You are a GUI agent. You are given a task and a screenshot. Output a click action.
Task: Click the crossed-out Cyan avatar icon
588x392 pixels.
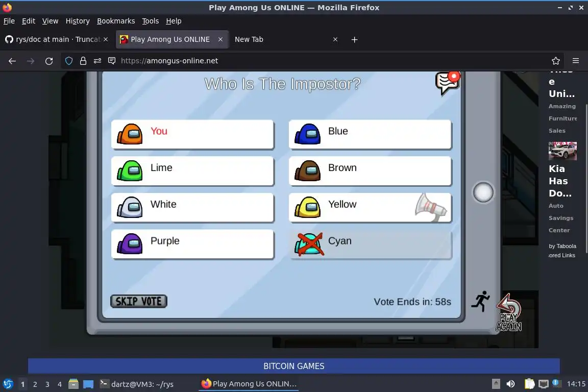click(309, 244)
